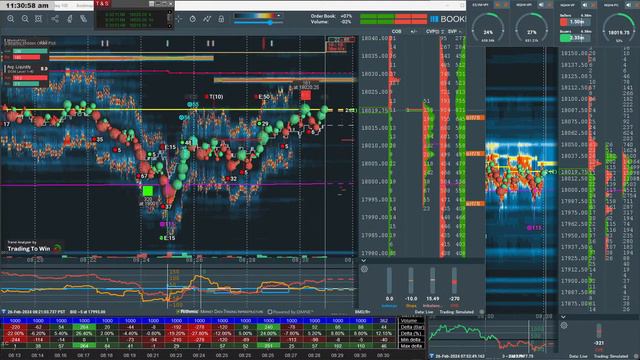
Task: Click the T(10) label on the chart
Action: (216, 97)
